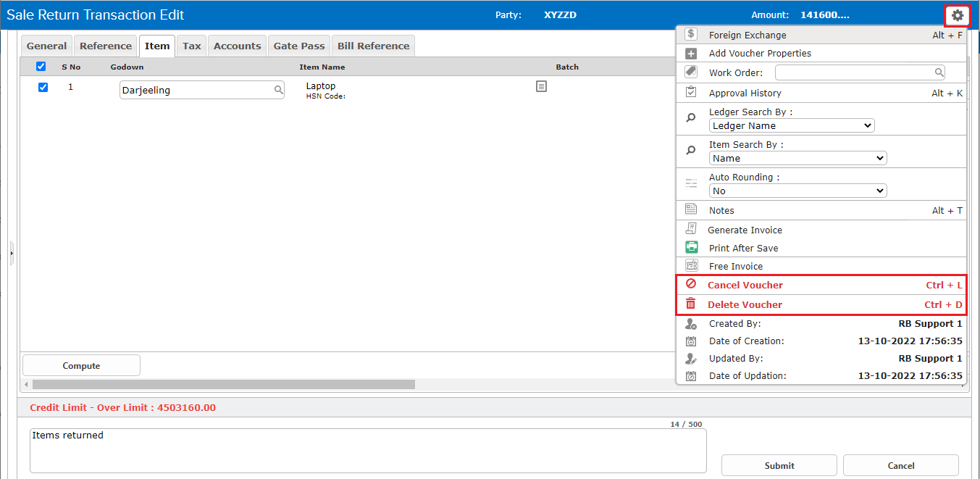Select Cancel Voucher from the menu
The image size is (980, 479).
pyautogui.click(x=745, y=286)
